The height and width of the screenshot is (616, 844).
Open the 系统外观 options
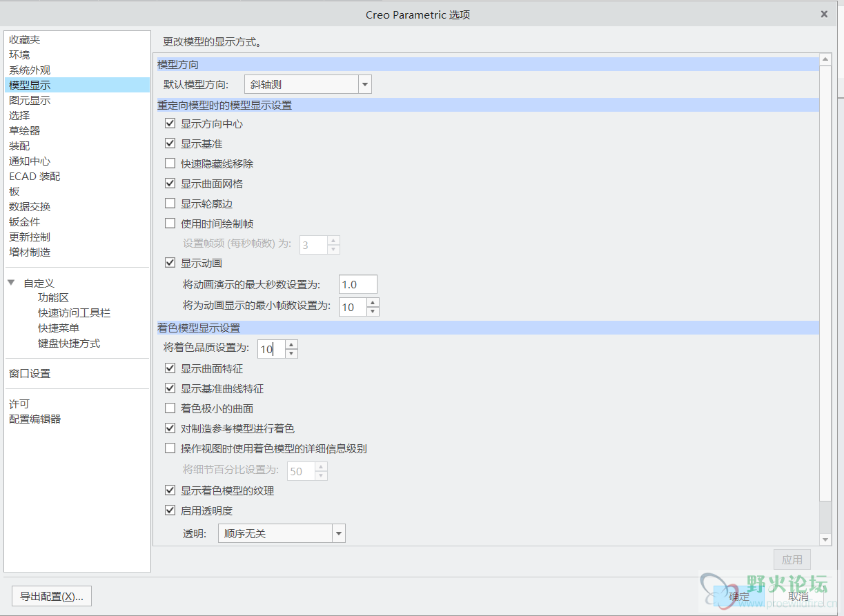click(x=30, y=70)
